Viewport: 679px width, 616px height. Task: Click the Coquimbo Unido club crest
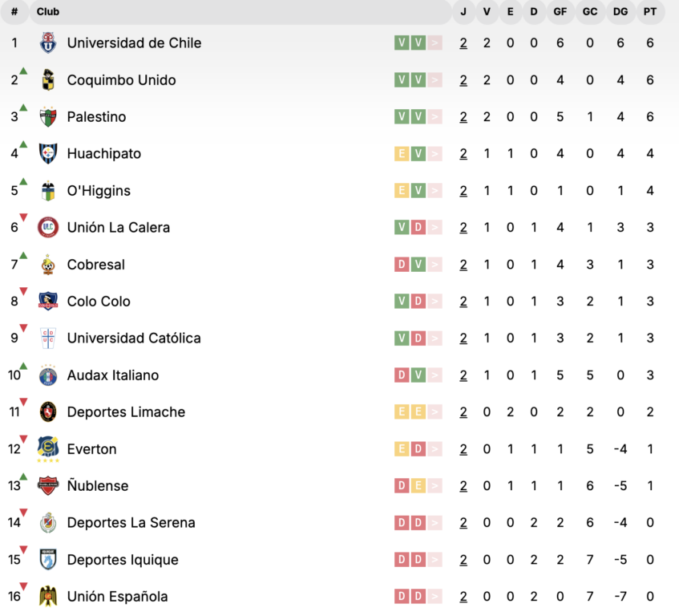point(48,80)
